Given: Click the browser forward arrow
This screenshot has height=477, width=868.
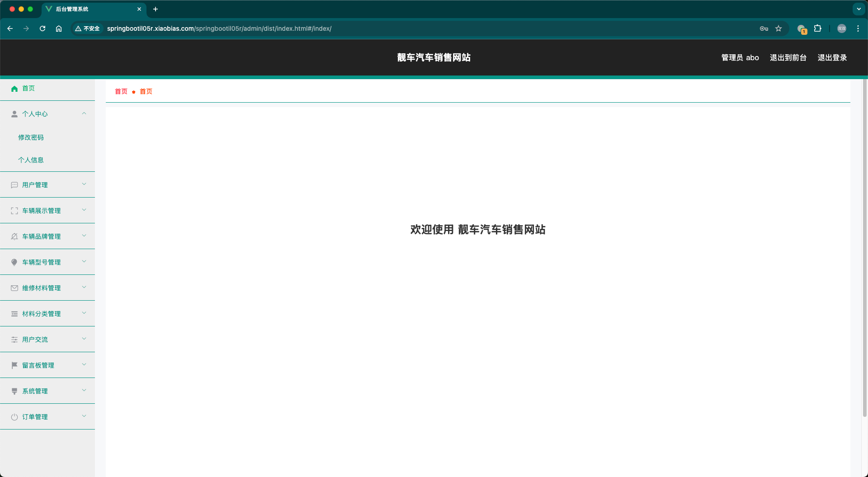Looking at the screenshot, I should [x=26, y=28].
